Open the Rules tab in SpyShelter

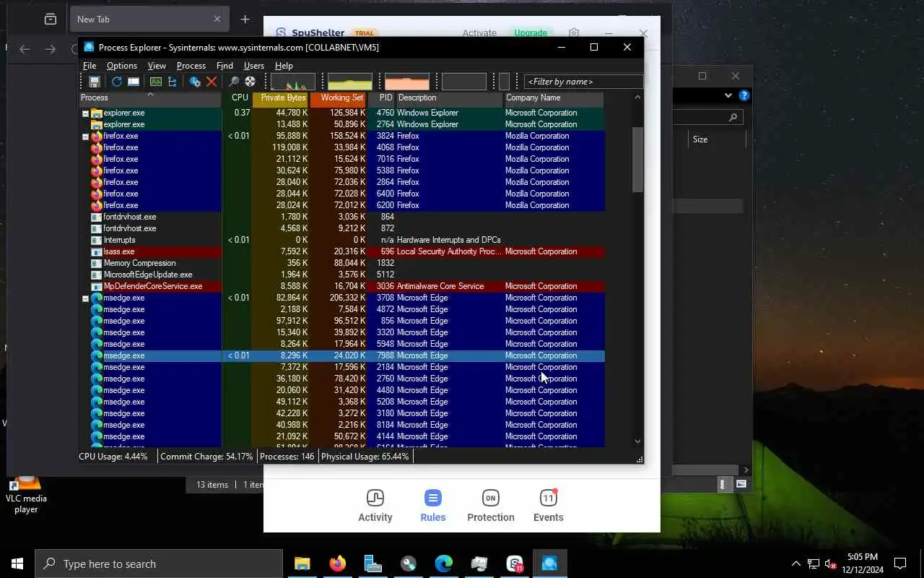pyautogui.click(x=433, y=506)
